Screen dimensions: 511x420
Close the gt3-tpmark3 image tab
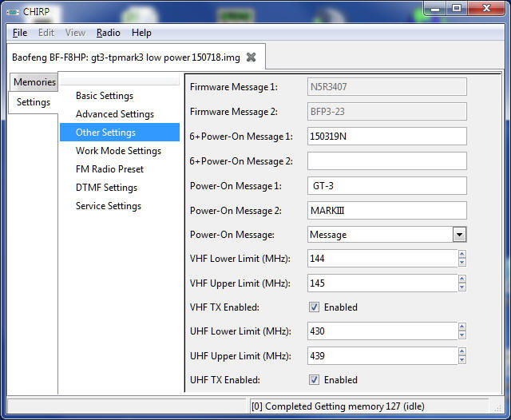[x=251, y=57]
